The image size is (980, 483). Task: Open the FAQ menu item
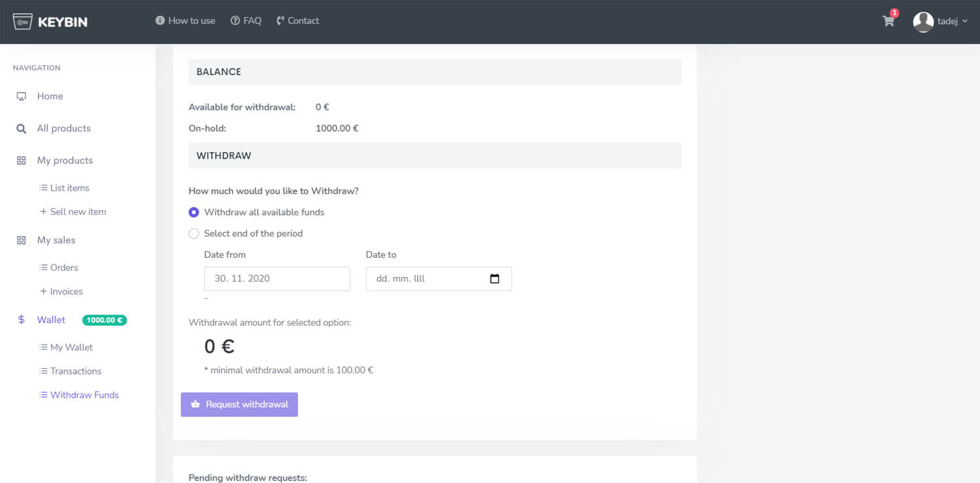point(246,20)
